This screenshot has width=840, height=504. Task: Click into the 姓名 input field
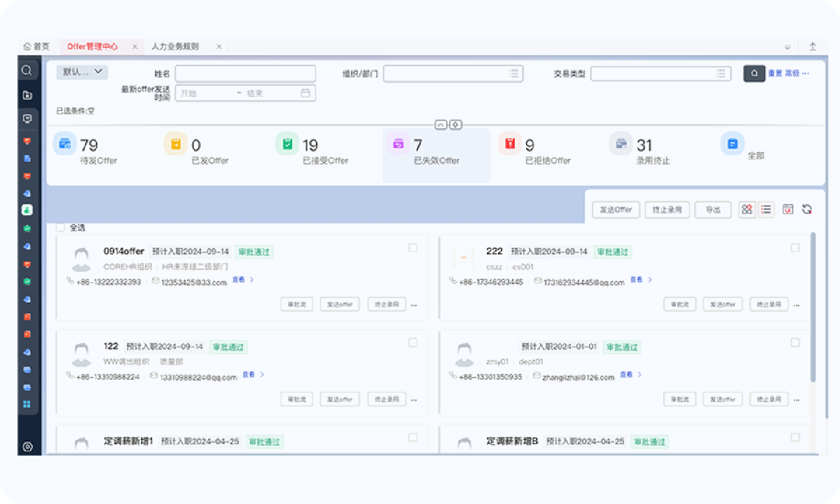[x=245, y=73]
